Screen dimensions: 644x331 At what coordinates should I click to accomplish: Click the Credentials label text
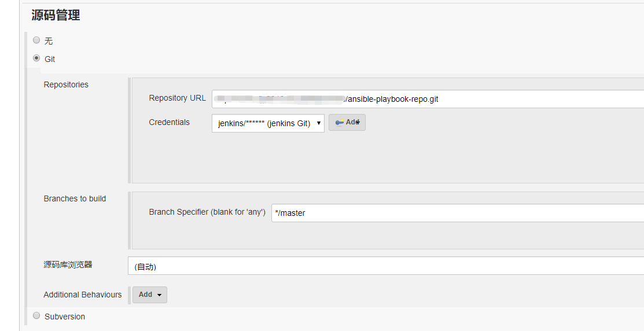[x=169, y=122]
